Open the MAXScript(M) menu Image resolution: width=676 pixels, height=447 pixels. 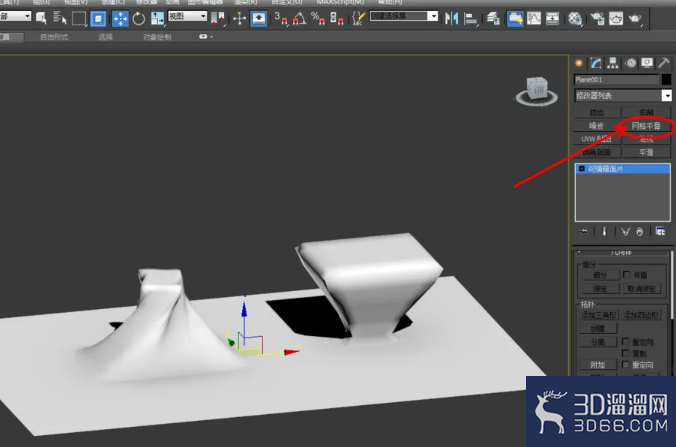pyautogui.click(x=341, y=2)
